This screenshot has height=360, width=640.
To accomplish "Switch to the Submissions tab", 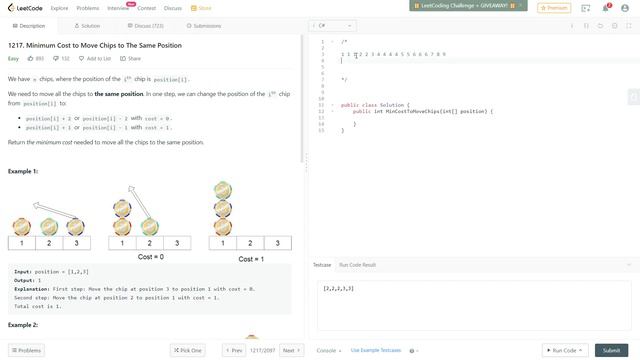I will point(204,26).
